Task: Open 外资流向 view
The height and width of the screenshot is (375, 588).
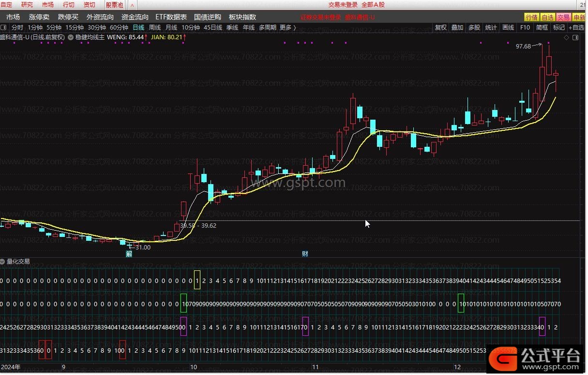Action: point(101,17)
